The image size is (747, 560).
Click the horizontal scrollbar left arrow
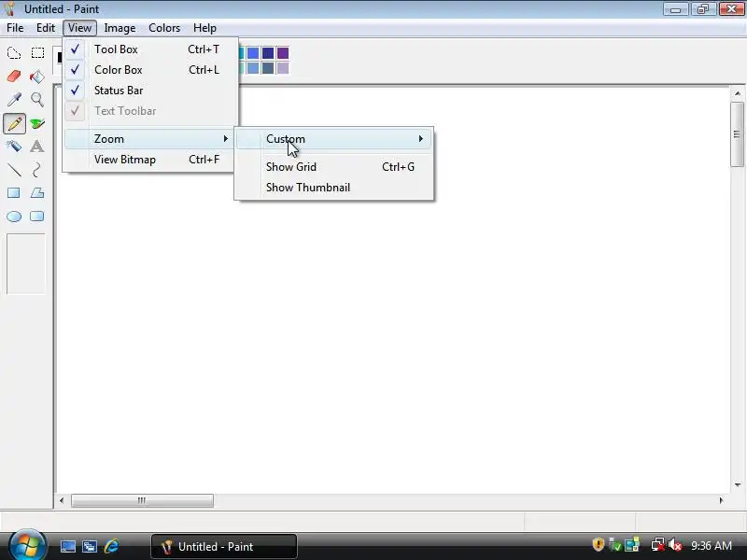(62, 500)
